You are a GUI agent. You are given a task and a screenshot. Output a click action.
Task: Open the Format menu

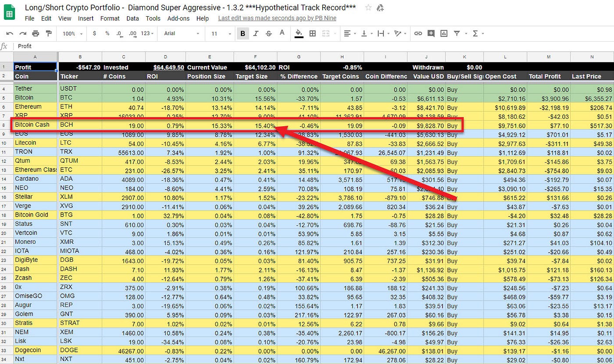(110, 18)
